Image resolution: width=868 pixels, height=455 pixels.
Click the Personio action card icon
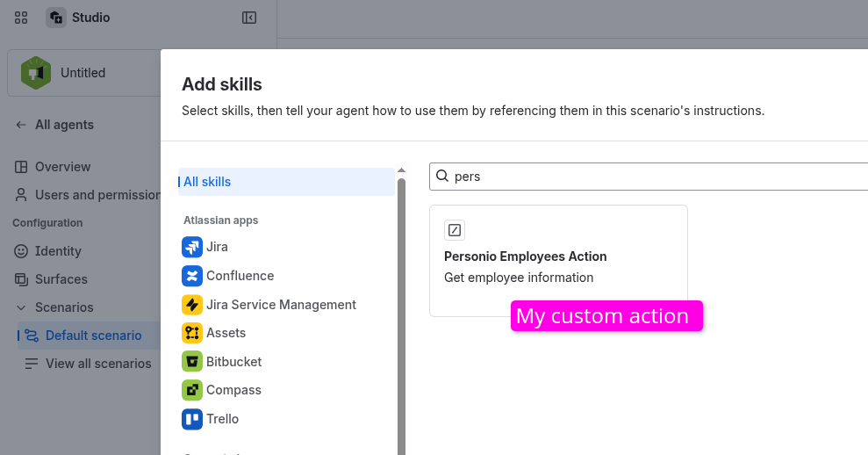point(455,230)
